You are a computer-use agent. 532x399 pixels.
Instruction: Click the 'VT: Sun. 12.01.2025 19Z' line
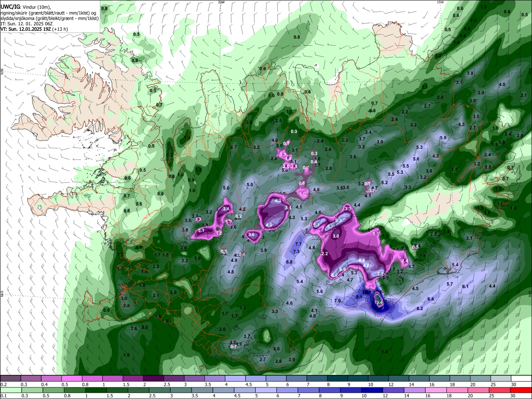coord(34,29)
